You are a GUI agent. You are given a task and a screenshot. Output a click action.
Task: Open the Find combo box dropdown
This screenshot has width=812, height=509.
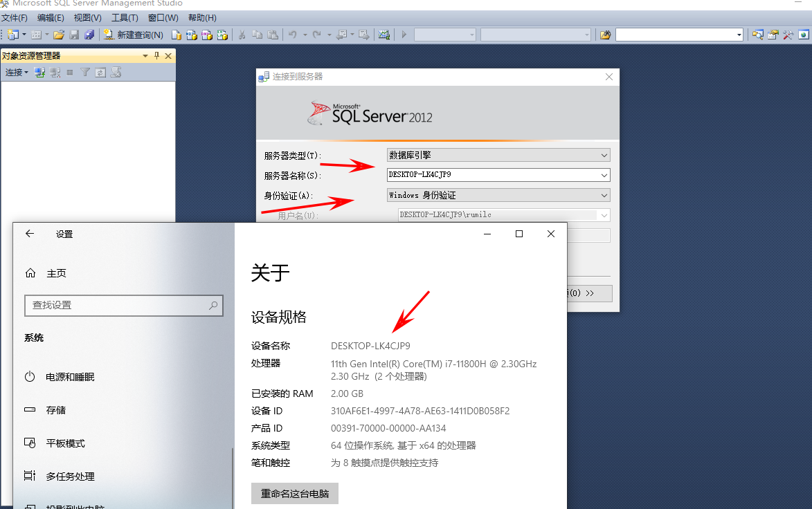pos(739,35)
